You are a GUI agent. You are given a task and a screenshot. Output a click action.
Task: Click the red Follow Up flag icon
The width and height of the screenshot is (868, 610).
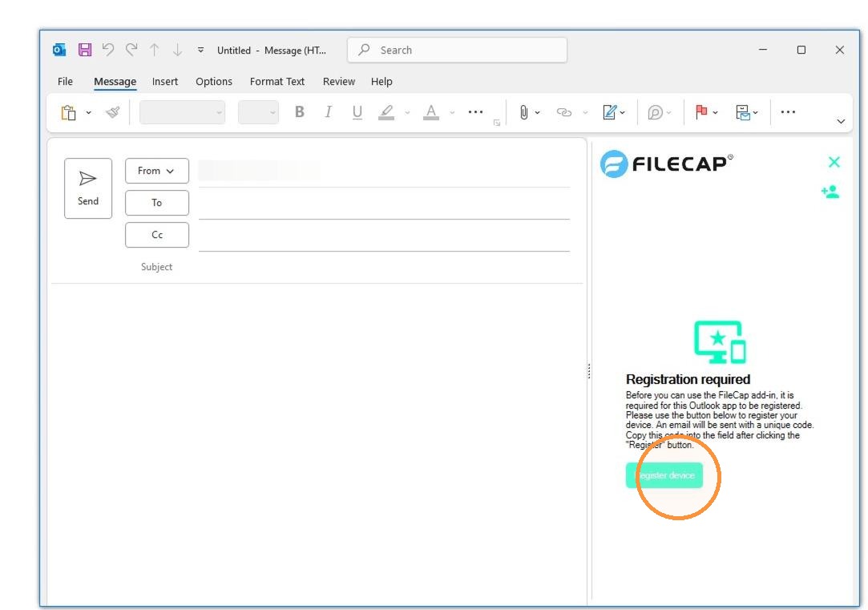[x=701, y=112]
